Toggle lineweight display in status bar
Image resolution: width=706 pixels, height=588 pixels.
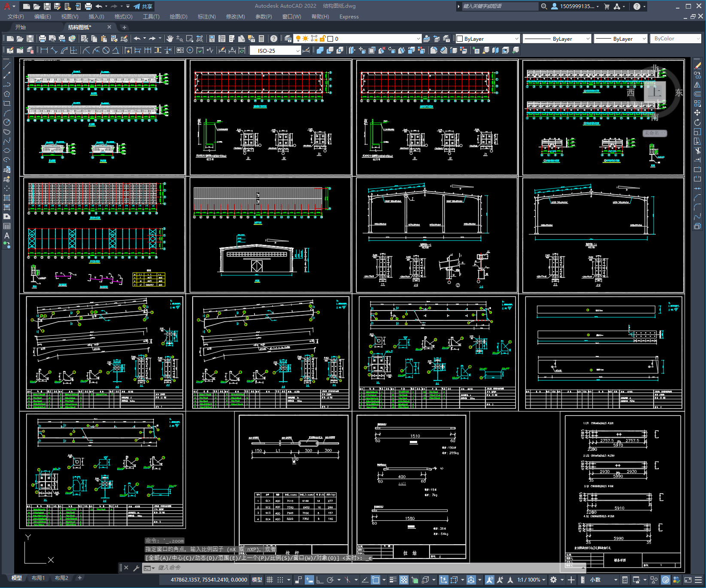pyautogui.click(x=393, y=579)
